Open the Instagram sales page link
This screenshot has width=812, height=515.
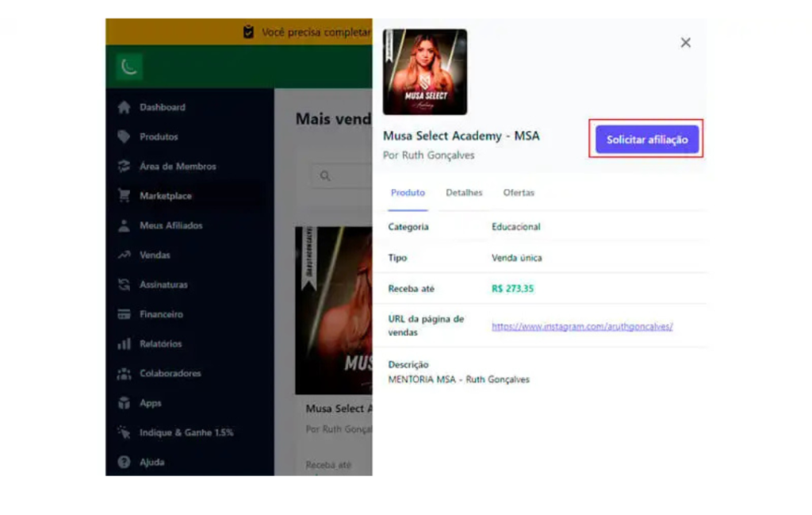tap(582, 326)
